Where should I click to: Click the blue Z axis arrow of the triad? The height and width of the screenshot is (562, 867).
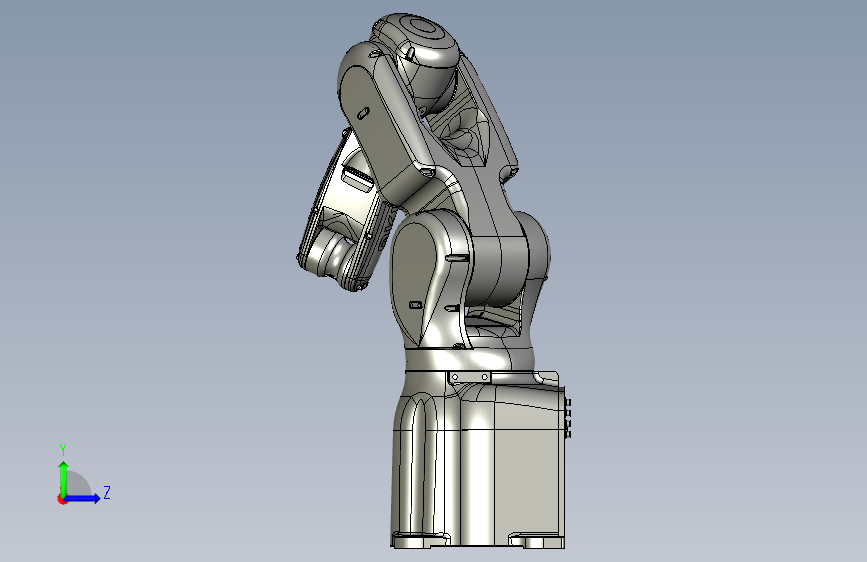(82, 498)
